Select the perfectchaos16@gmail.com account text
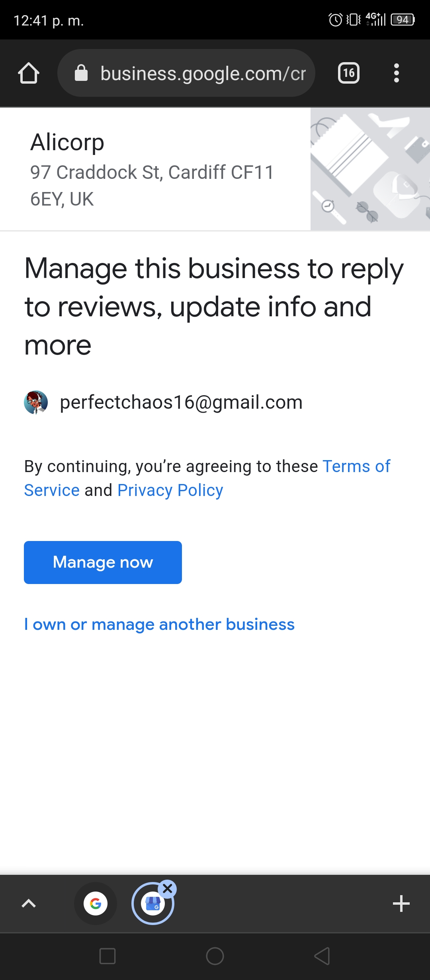430x980 pixels. click(181, 402)
